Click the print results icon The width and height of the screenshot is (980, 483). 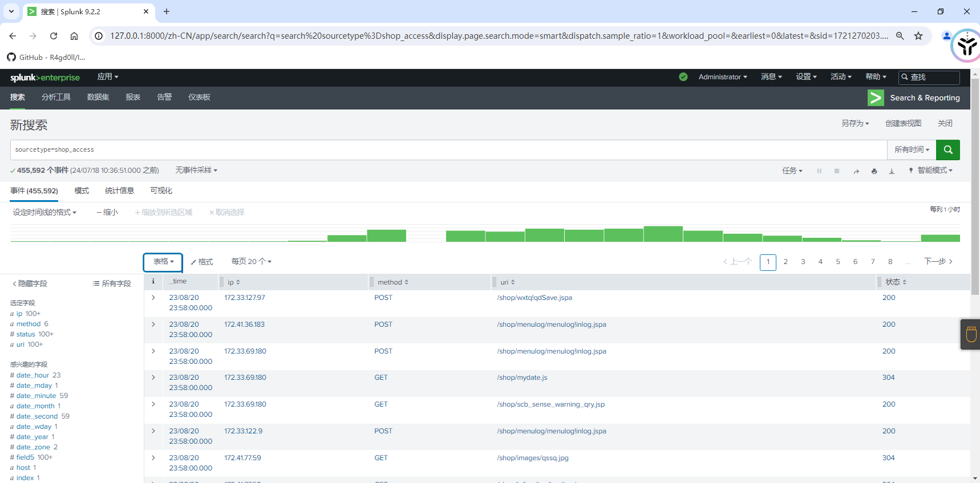(874, 171)
